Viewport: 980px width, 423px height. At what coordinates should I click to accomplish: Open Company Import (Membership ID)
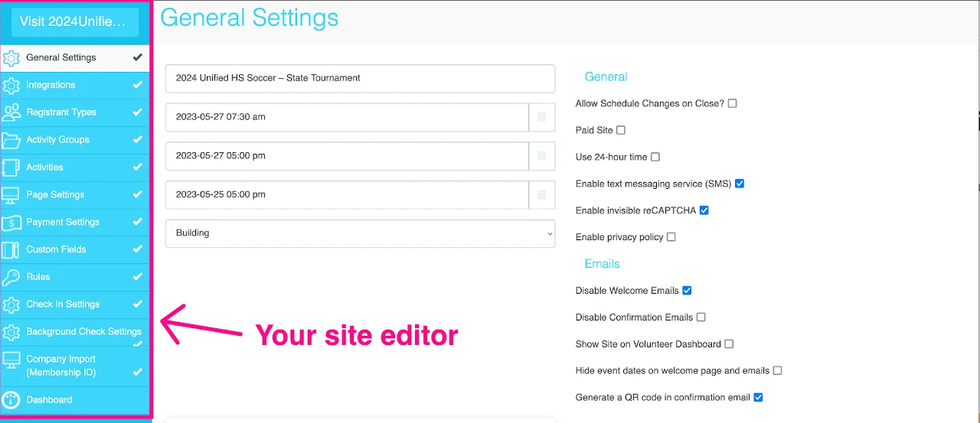coord(75,366)
